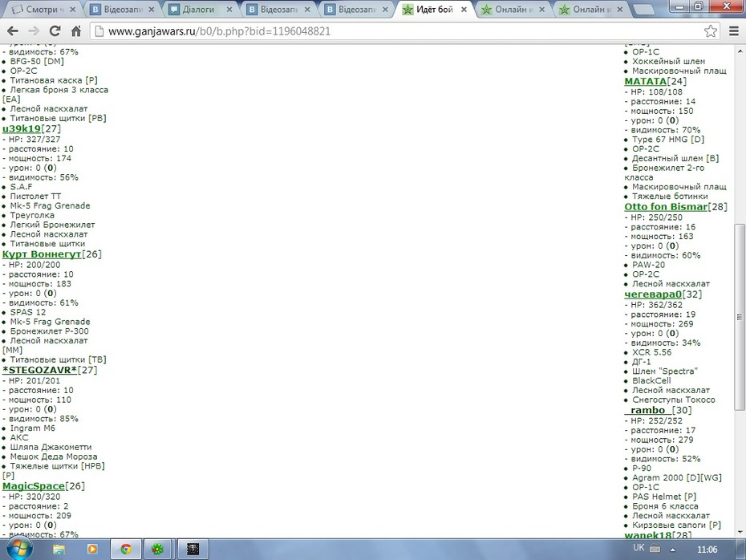Click 'Мешок Деда Мороза' text
Viewport: 746px width, 560px height.
53,457
